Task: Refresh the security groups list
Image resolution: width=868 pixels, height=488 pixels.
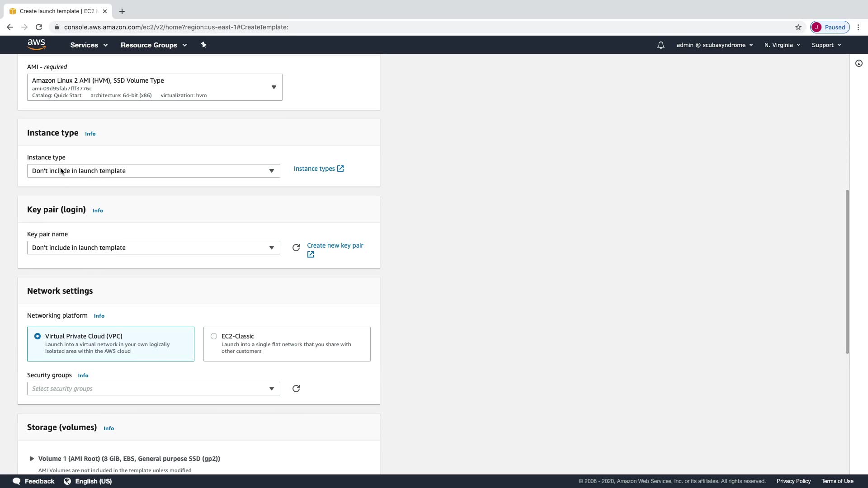Action: click(x=296, y=389)
